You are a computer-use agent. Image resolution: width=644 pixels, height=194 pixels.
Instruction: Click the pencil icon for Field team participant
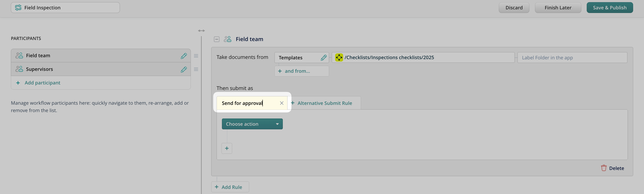click(184, 56)
